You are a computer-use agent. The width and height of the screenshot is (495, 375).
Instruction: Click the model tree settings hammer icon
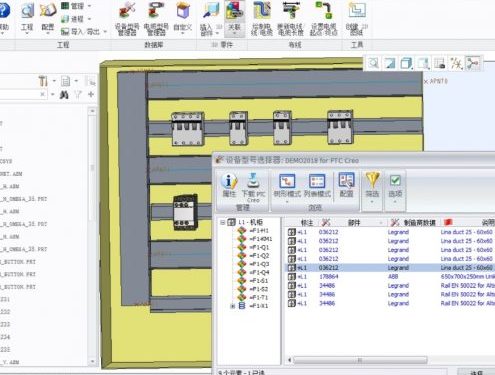tap(43, 81)
